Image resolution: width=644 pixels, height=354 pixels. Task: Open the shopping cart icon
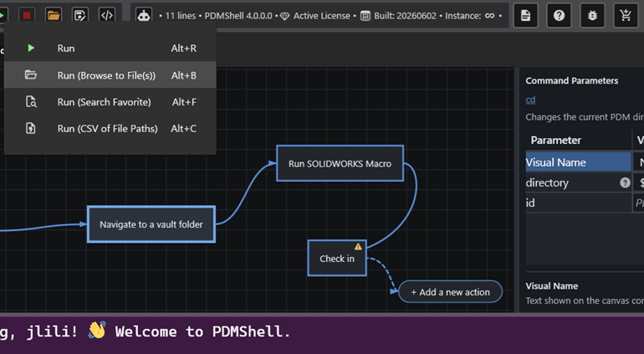pos(626,16)
